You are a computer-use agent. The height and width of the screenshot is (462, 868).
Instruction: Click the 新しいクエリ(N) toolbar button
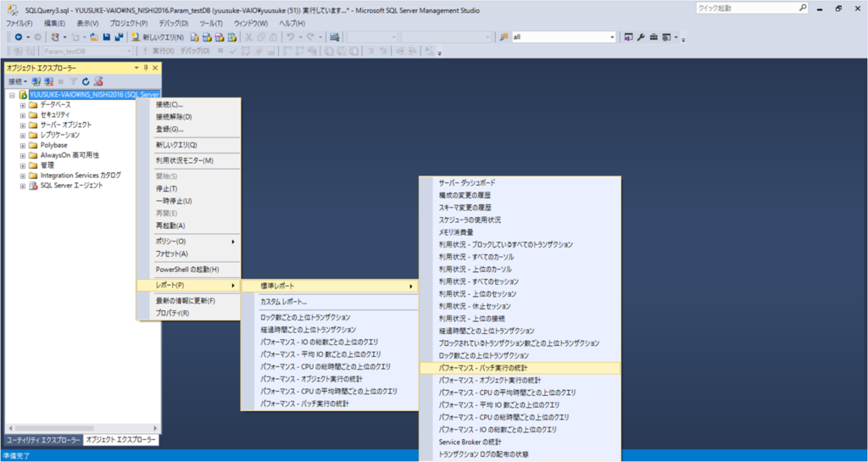tap(158, 37)
